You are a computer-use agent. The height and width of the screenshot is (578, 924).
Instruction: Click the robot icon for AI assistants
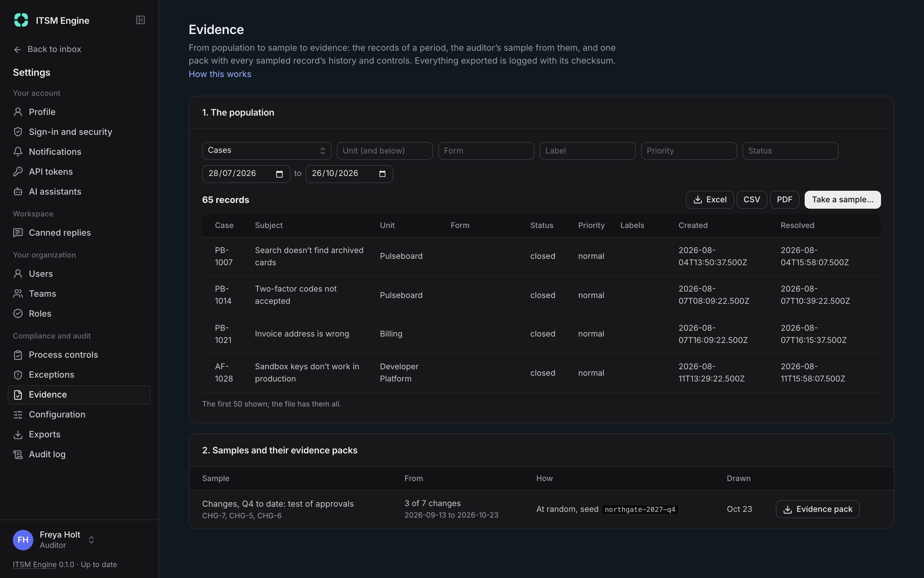point(18,191)
